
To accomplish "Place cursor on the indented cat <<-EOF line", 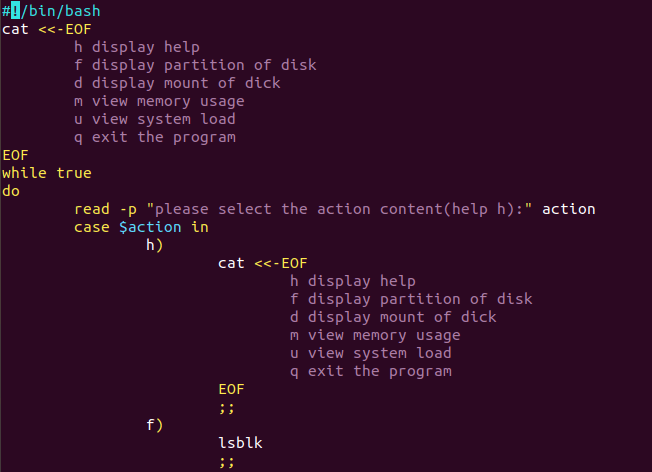I will click(263, 263).
